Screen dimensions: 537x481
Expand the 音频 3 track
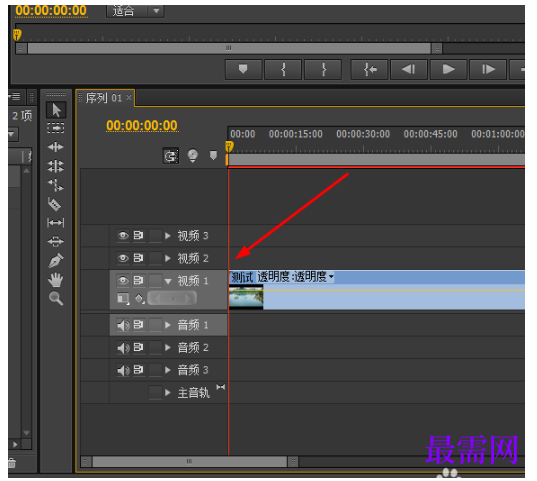coord(167,370)
